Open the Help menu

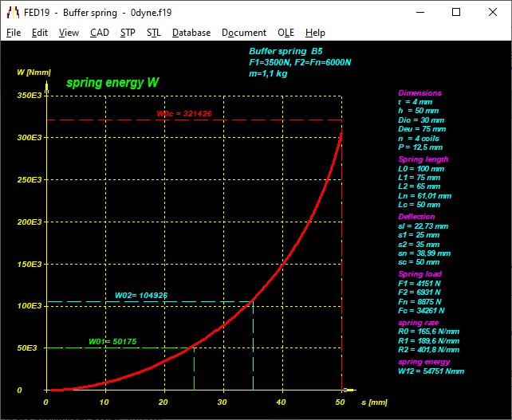pyautogui.click(x=315, y=33)
